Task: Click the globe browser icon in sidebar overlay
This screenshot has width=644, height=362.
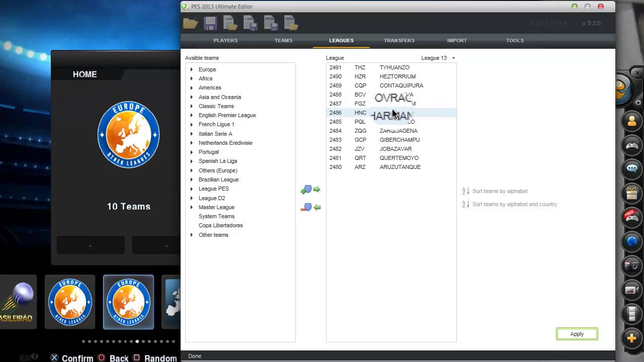Action: pyautogui.click(x=632, y=241)
